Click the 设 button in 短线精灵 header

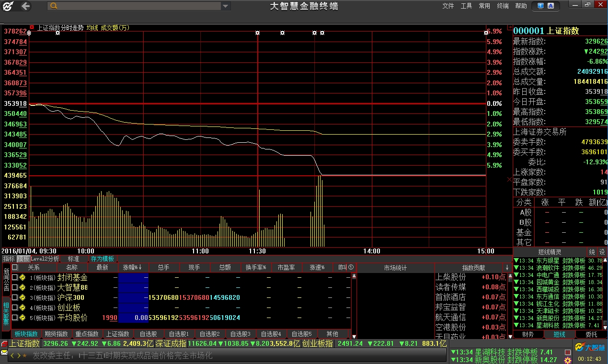point(602,252)
